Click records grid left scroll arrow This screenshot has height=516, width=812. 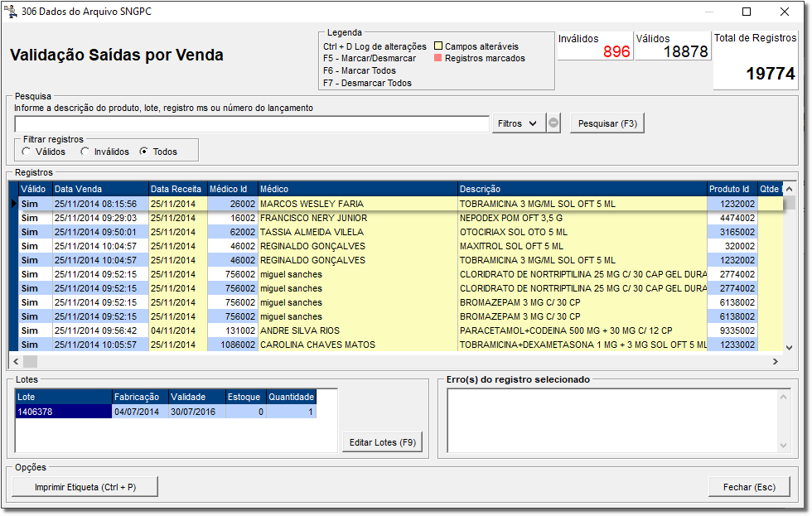pyautogui.click(x=16, y=361)
